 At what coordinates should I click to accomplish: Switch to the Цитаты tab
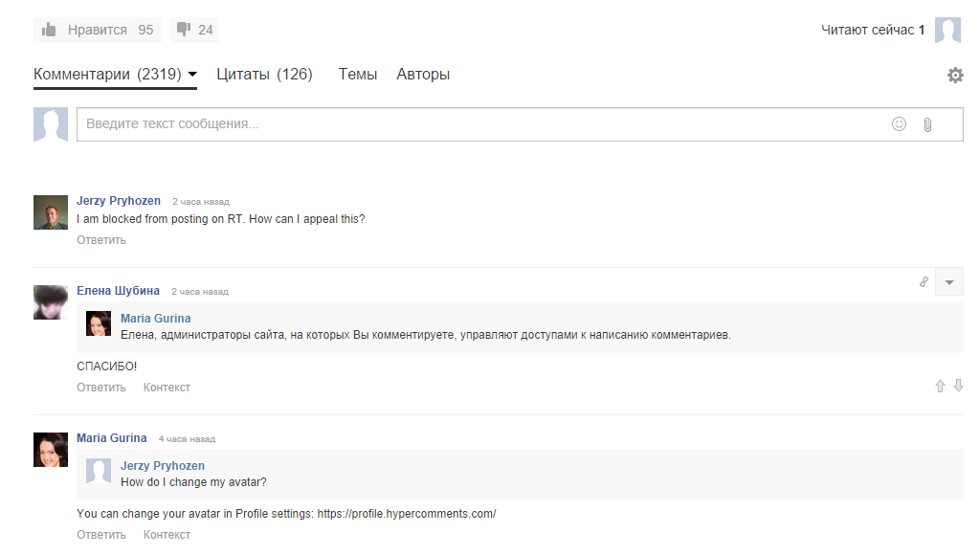pyautogui.click(x=264, y=75)
